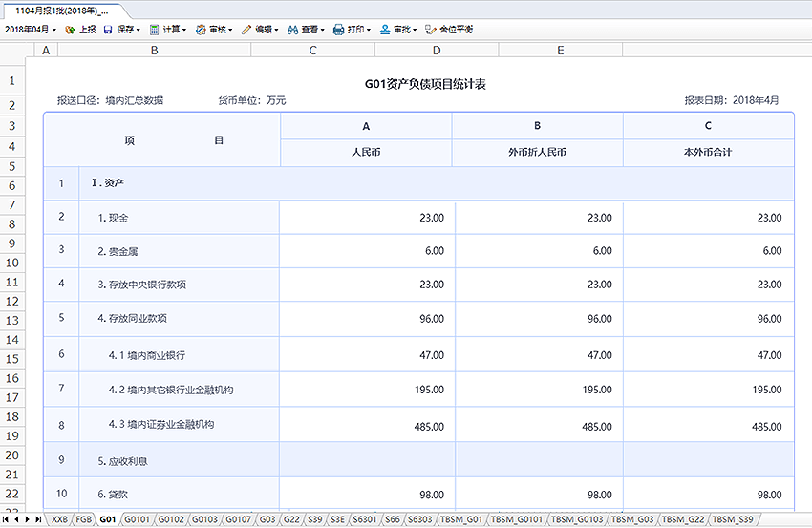
Task: Click the 打印 printer icon
Action: (338, 30)
